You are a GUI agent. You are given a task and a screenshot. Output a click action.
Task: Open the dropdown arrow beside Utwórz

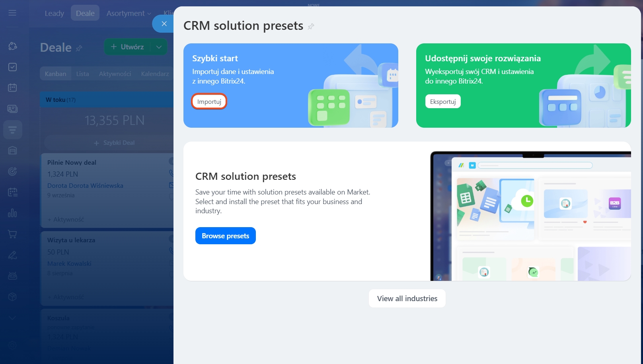[159, 47]
